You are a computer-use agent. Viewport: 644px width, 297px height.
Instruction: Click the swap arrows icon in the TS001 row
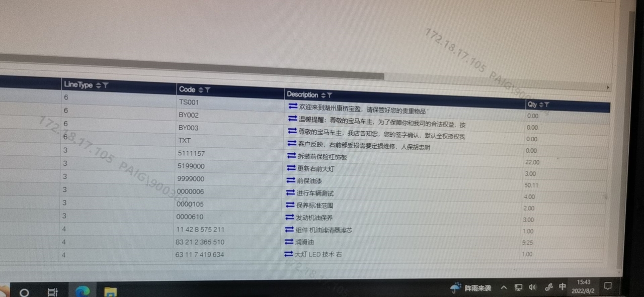point(293,107)
